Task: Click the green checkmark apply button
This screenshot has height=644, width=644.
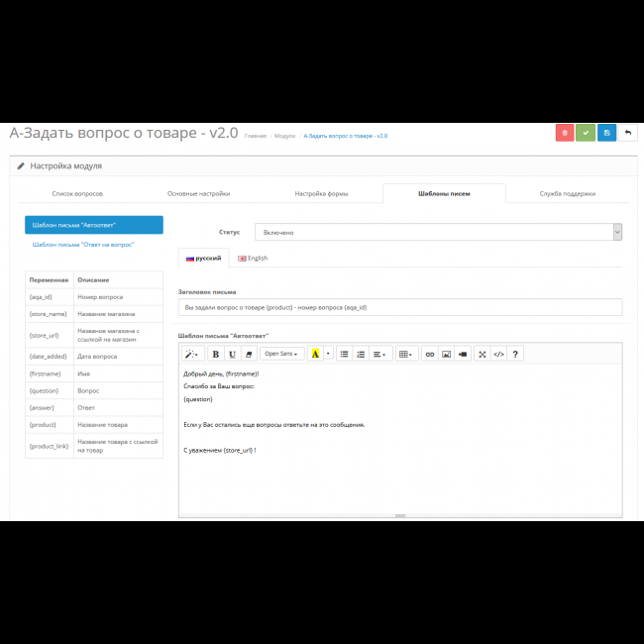Action: click(x=586, y=133)
